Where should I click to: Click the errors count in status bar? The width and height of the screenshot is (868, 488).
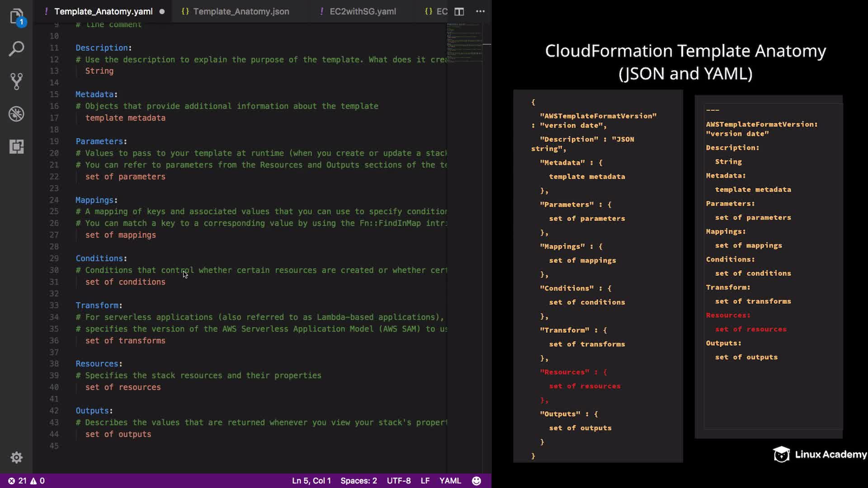pos(18,481)
